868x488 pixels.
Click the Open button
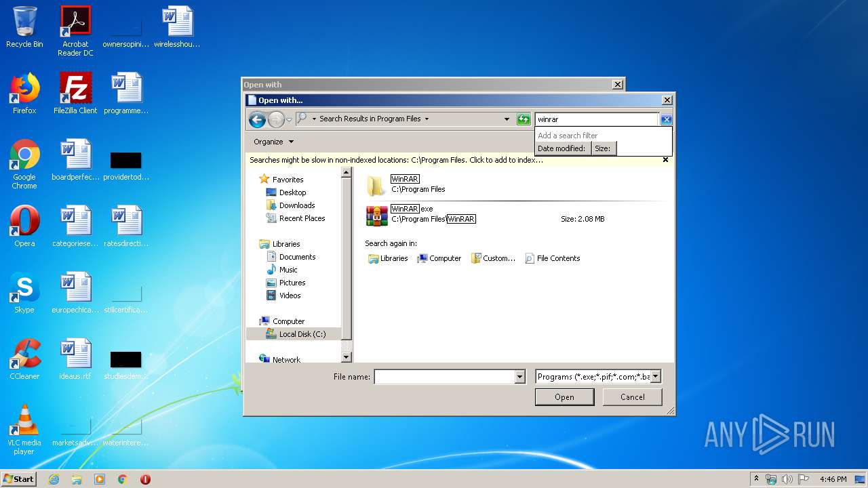click(x=564, y=397)
